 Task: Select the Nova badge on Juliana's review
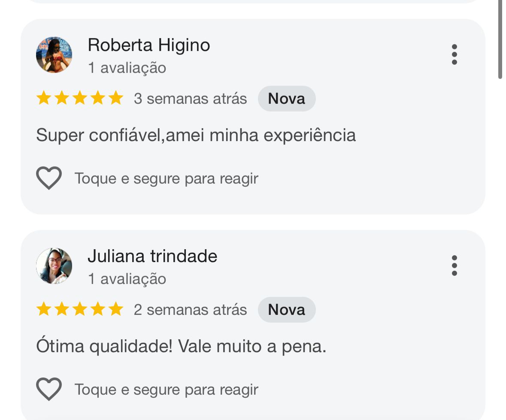pos(286,310)
